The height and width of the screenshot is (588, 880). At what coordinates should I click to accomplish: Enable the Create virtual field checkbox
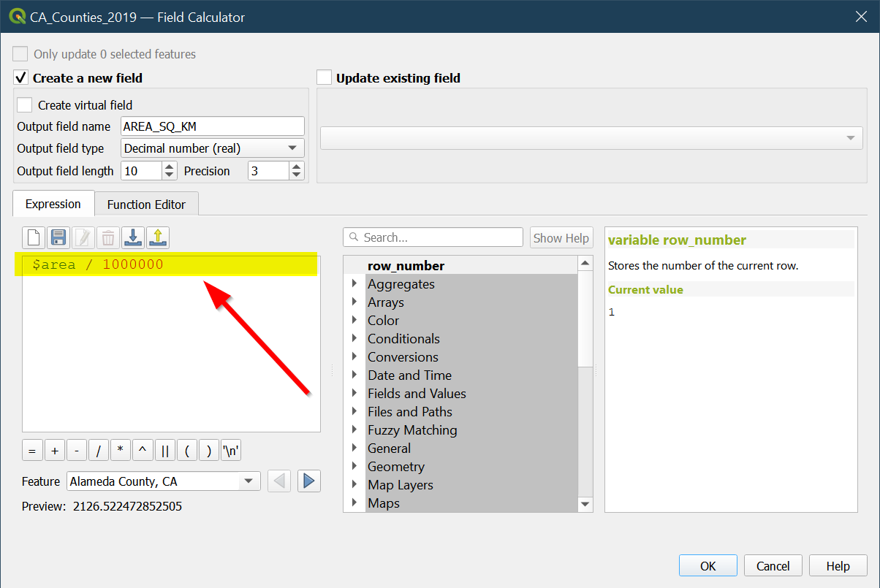click(x=25, y=105)
